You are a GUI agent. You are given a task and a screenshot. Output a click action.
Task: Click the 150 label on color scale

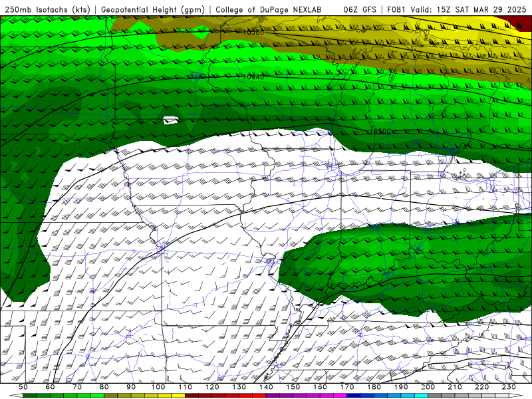(x=293, y=387)
